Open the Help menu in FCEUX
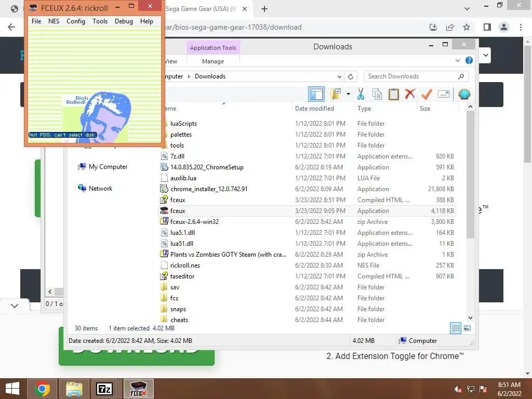This screenshot has width=532, height=399. coord(147,21)
